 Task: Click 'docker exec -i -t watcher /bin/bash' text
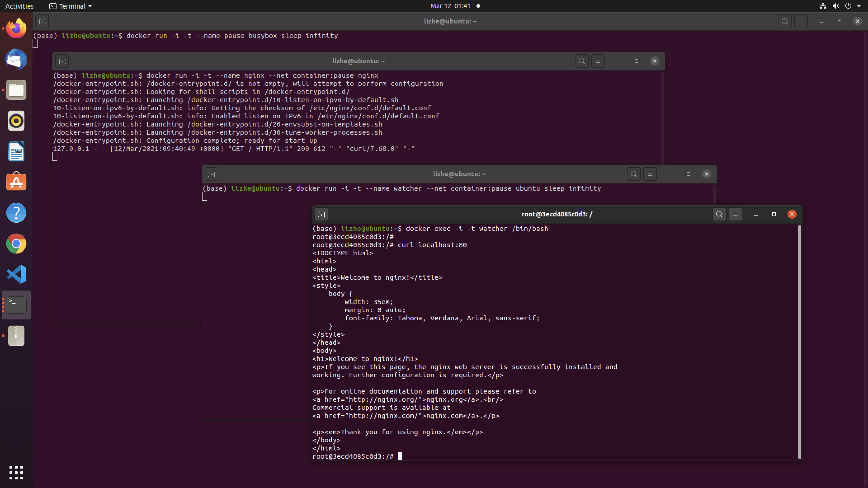pos(477,229)
